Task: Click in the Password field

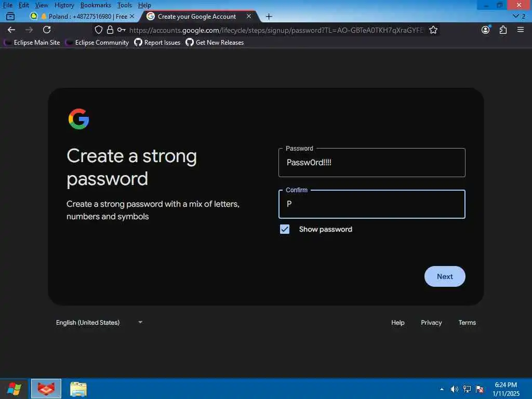Action: [x=371, y=163]
